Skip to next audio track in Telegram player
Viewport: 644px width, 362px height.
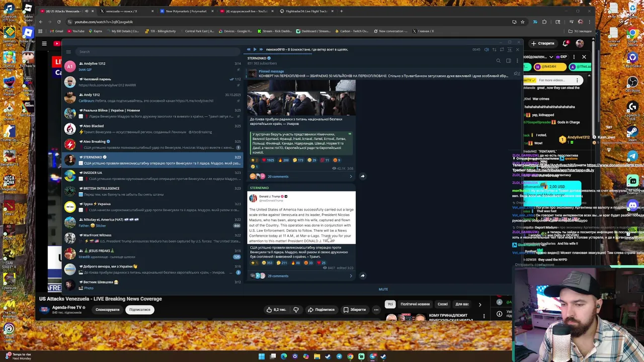pyautogui.click(x=261, y=49)
